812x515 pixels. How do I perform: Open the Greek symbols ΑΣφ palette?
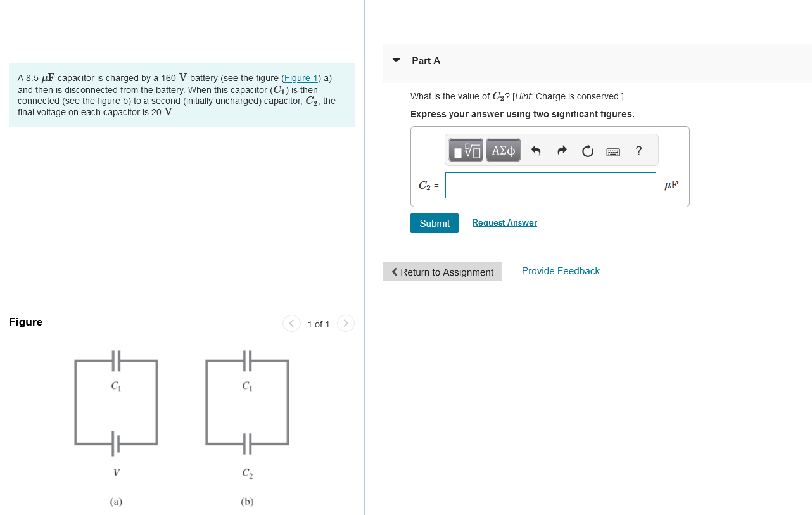pyautogui.click(x=503, y=149)
